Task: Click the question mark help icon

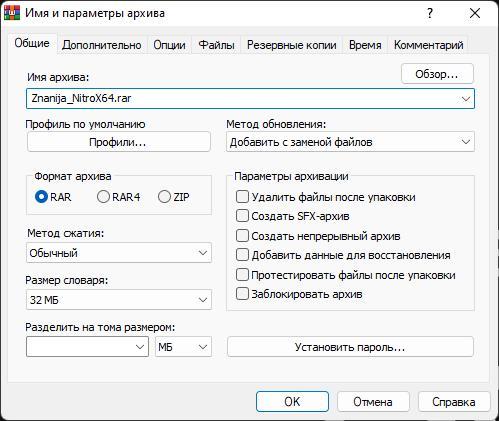Action: tap(430, 13)
